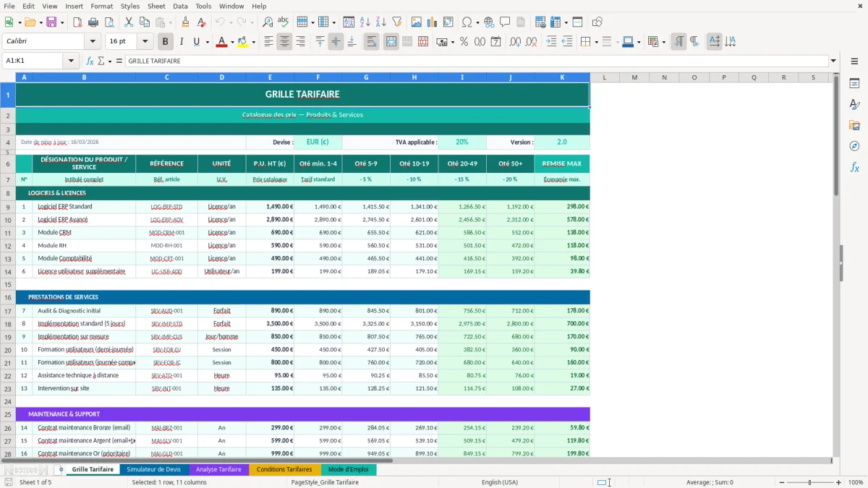Click the Save document icon
868x488 pixels.
51,22
